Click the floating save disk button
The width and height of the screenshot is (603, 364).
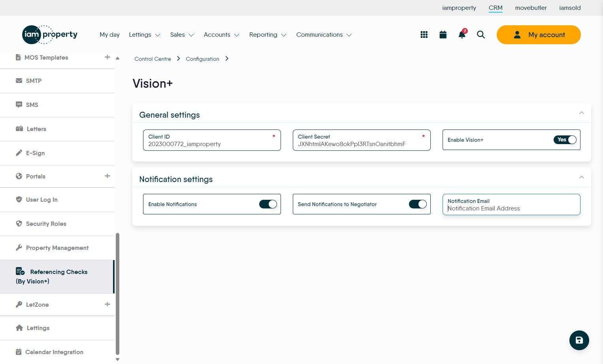pyautogui.click(x=579, y=340)
